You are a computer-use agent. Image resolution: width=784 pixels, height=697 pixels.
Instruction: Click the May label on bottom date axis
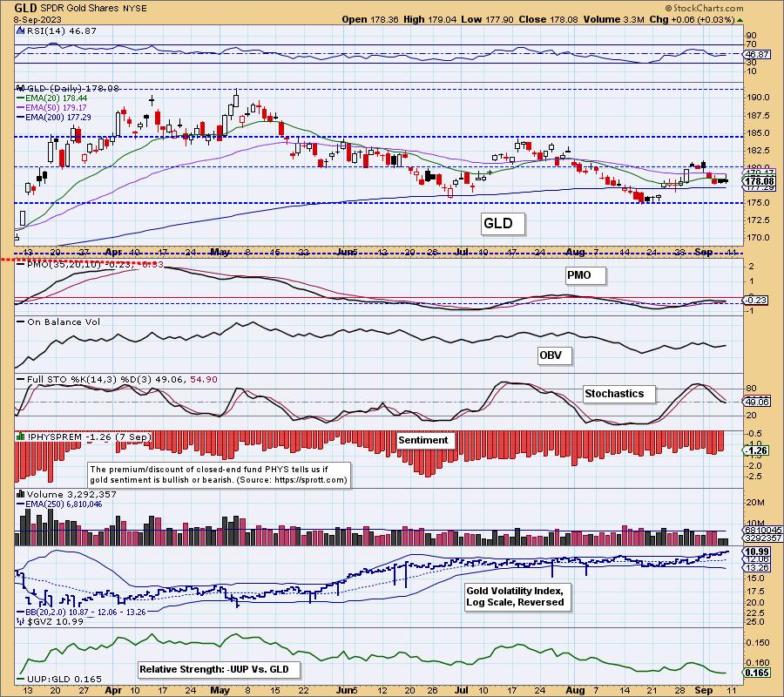[220, 690]
